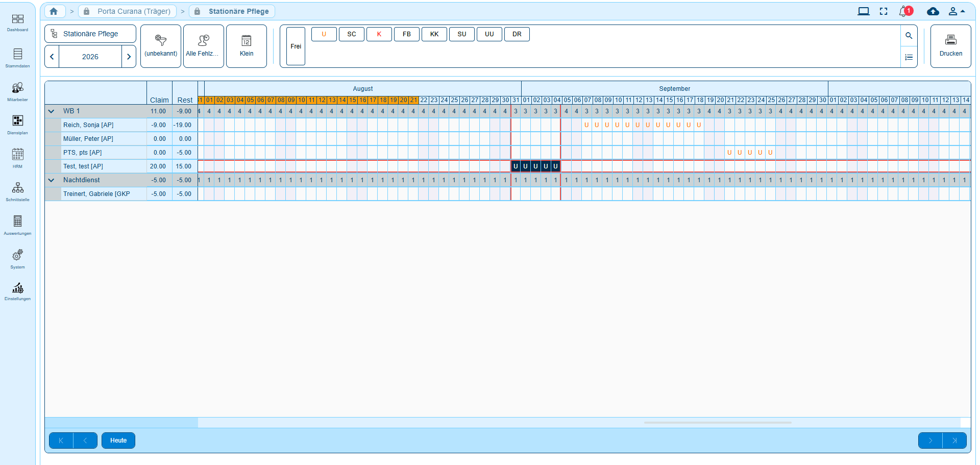Collapse the WB 1 group
980x465 pixels.
point(52,111)
